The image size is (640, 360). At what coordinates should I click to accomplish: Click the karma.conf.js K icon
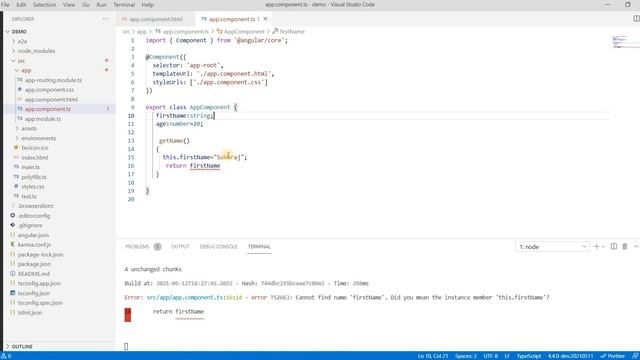[x=13, y=244]
